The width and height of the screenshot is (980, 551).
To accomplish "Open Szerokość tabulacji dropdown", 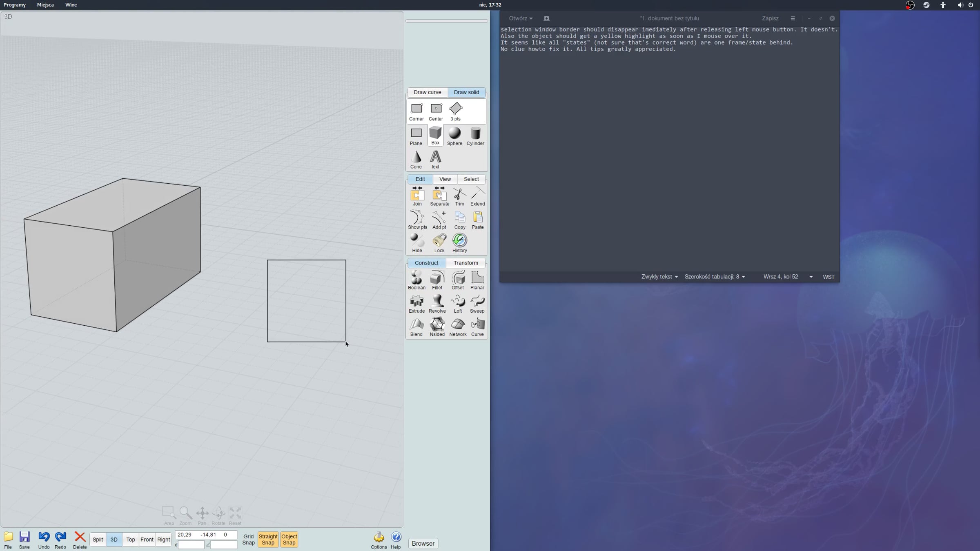I will [x=715, y=277].
